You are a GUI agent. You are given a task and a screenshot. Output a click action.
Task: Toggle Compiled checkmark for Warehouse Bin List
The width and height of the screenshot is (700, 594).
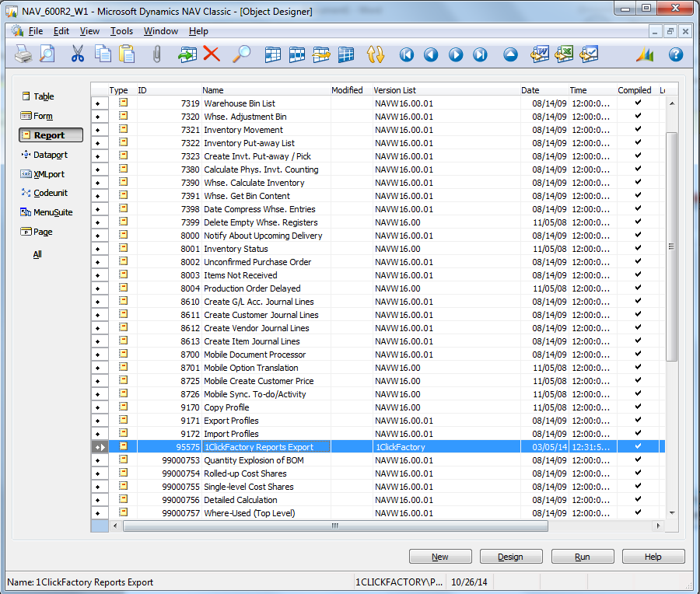click(x=638, y=103)
